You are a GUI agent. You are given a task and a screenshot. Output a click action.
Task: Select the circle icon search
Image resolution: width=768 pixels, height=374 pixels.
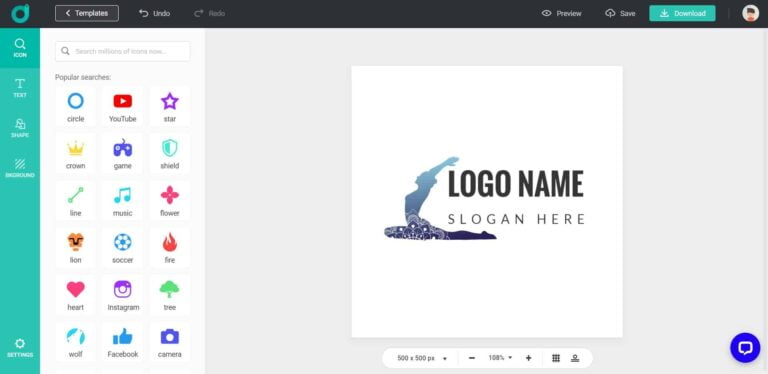click(x=75, y=107)
